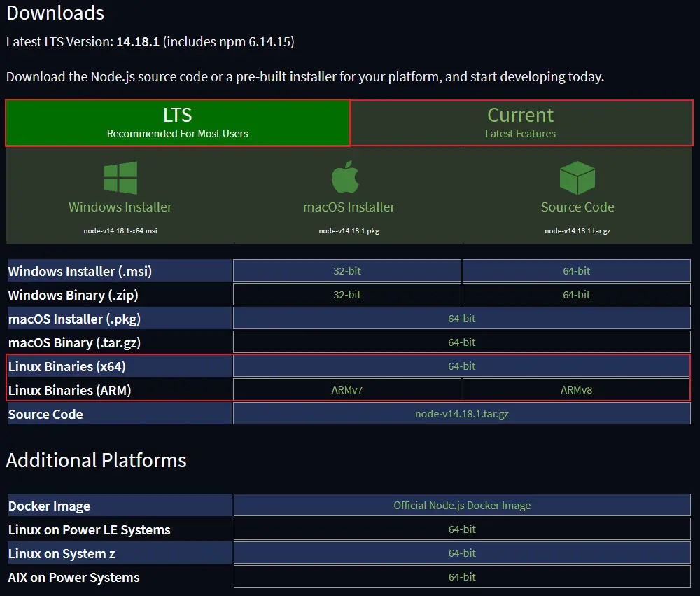Click node-v14.18.1.tar.gz under the Source Code icon
Screen dimensions: 700x596
[x=577, y=231]
